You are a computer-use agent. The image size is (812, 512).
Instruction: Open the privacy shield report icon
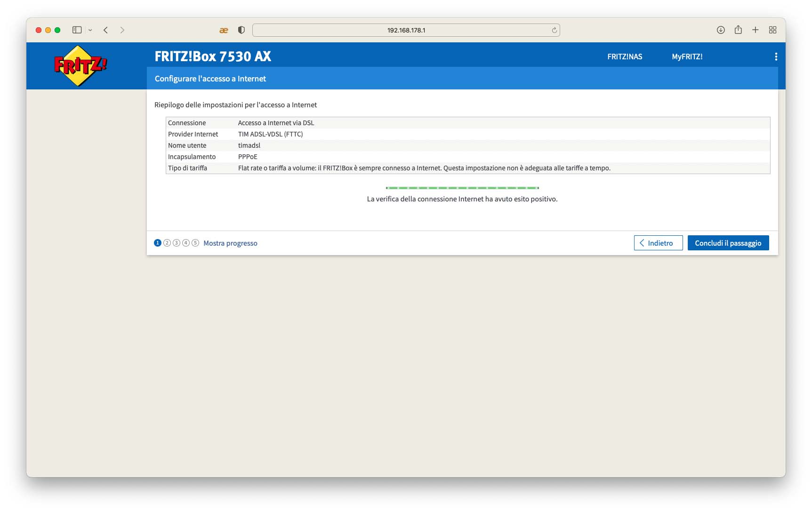pyautogui.click(x=241, y=30)
